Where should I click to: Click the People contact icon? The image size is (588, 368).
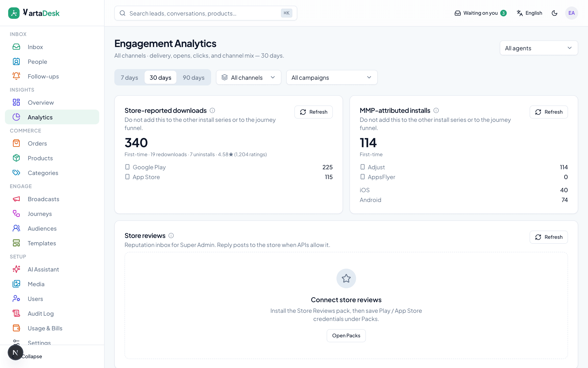click(16, 62)
